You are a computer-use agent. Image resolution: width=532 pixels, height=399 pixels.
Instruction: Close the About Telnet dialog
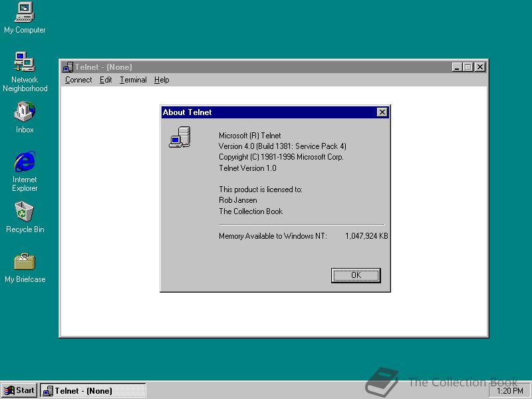pos(382,112)
